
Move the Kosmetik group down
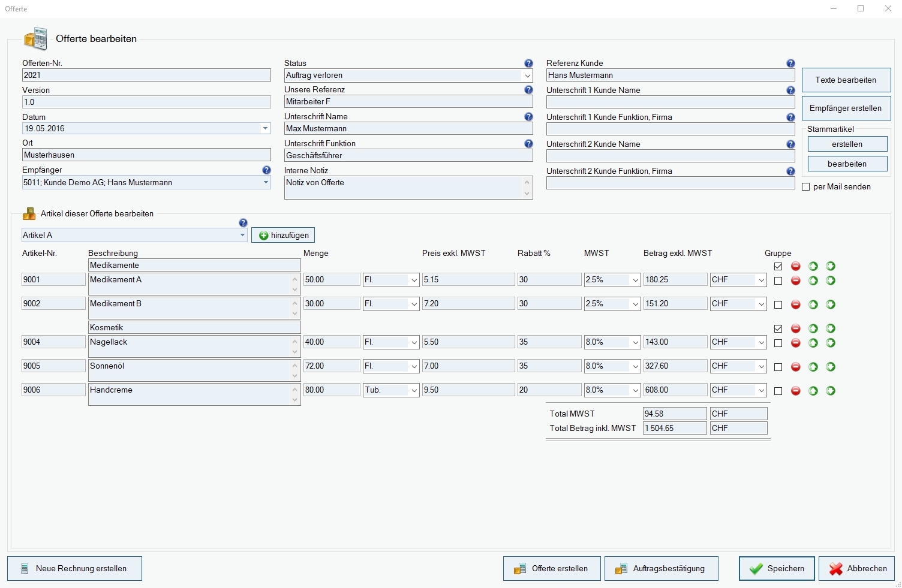(x=831, y=328)
